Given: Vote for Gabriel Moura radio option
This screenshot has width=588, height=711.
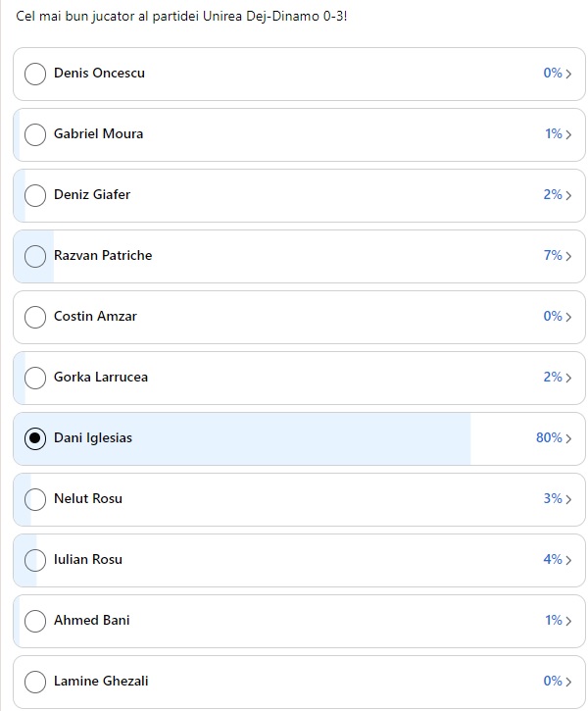Looking at the screenshot, I should point(35,134).
